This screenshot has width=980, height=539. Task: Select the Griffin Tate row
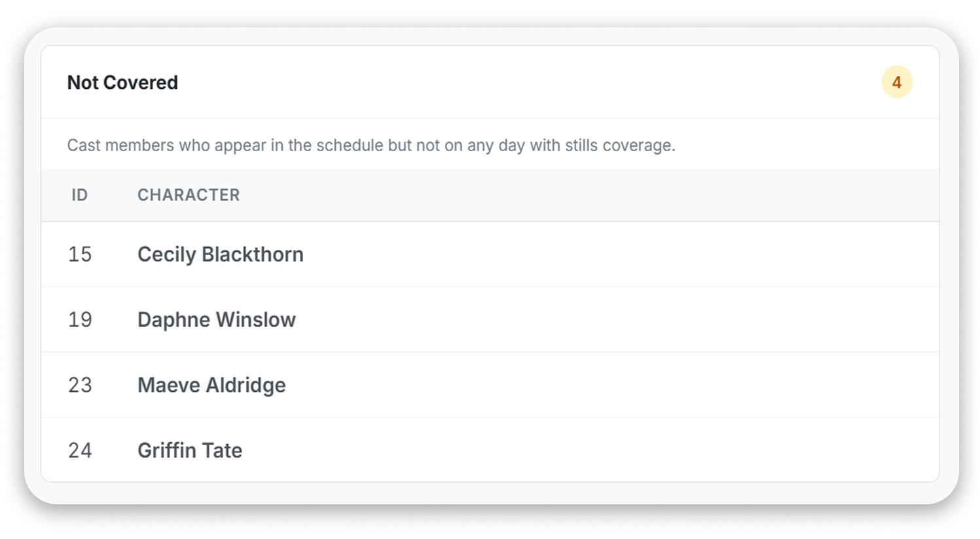490,450
